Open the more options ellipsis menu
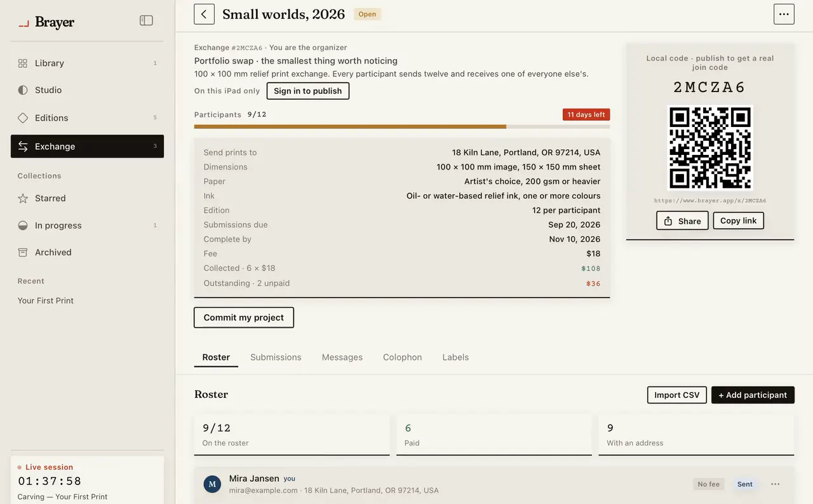813x504 pixels. point(784,14)
